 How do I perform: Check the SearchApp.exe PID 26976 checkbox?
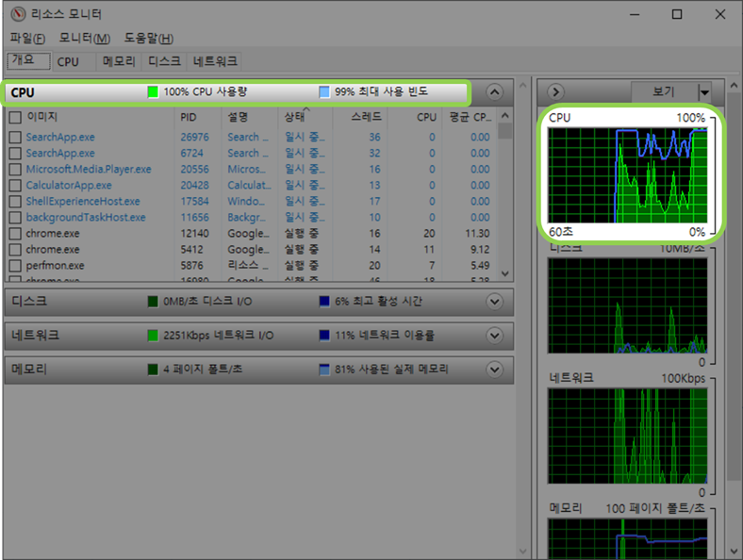point(15,137)
